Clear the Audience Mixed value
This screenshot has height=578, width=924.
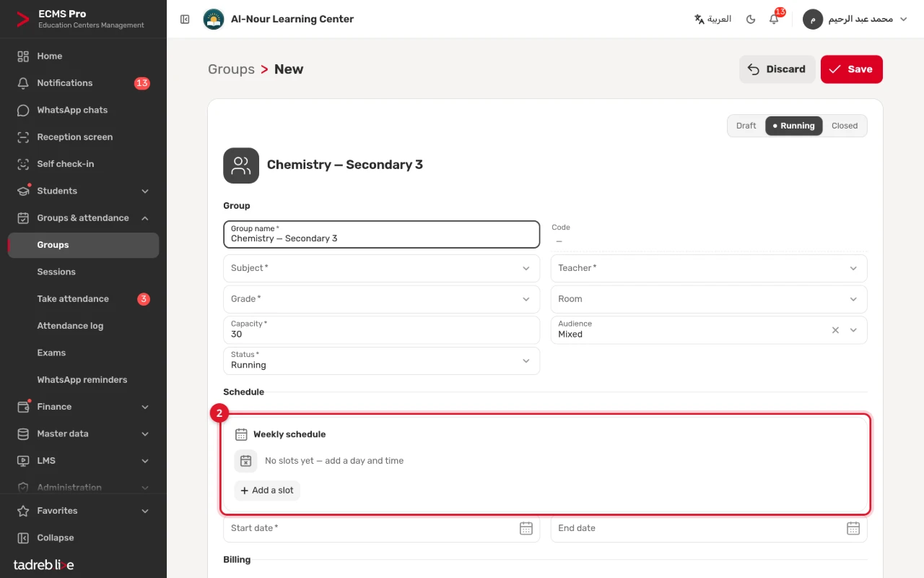[835, 330]
